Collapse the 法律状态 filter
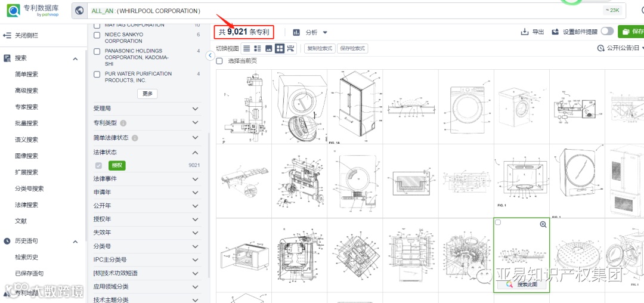Screen dimensions: 644x303 point(196,152)
